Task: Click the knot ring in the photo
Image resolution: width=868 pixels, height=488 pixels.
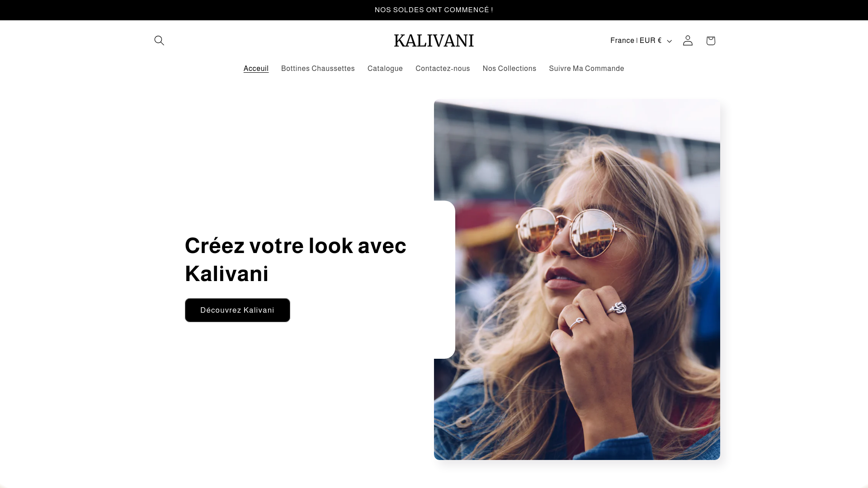Action: tap(618, 309)
